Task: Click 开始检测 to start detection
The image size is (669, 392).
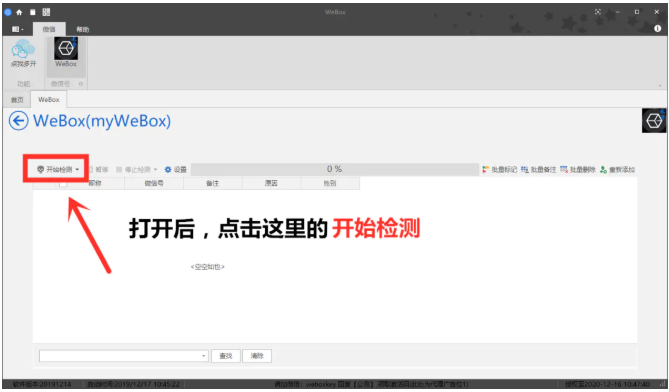Action: tap(55, 169)
